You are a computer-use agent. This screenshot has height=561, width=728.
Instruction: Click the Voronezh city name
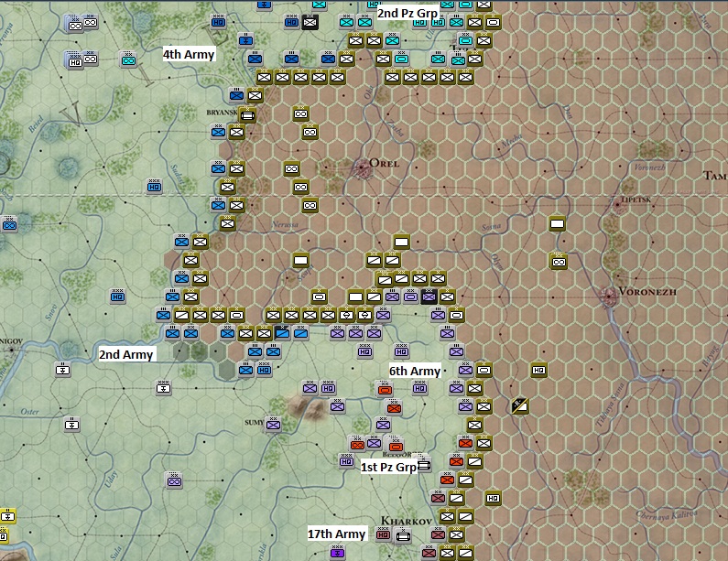point(647,291)
